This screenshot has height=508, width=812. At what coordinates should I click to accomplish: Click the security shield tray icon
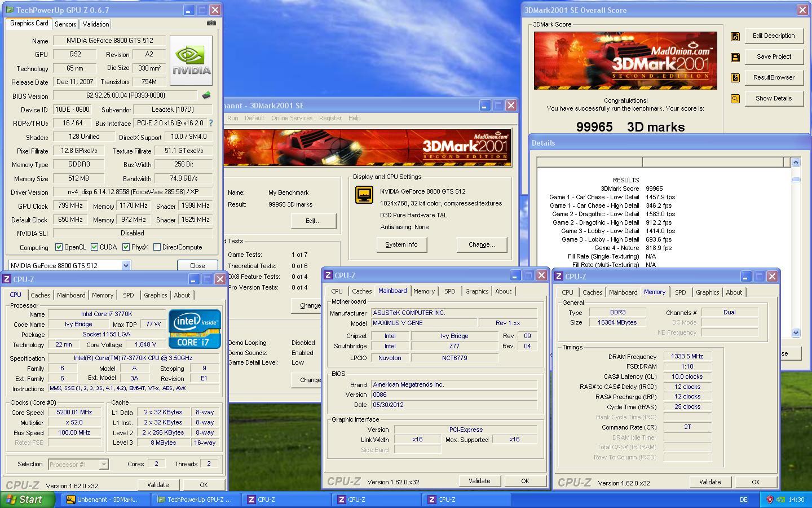click(770, 500)
